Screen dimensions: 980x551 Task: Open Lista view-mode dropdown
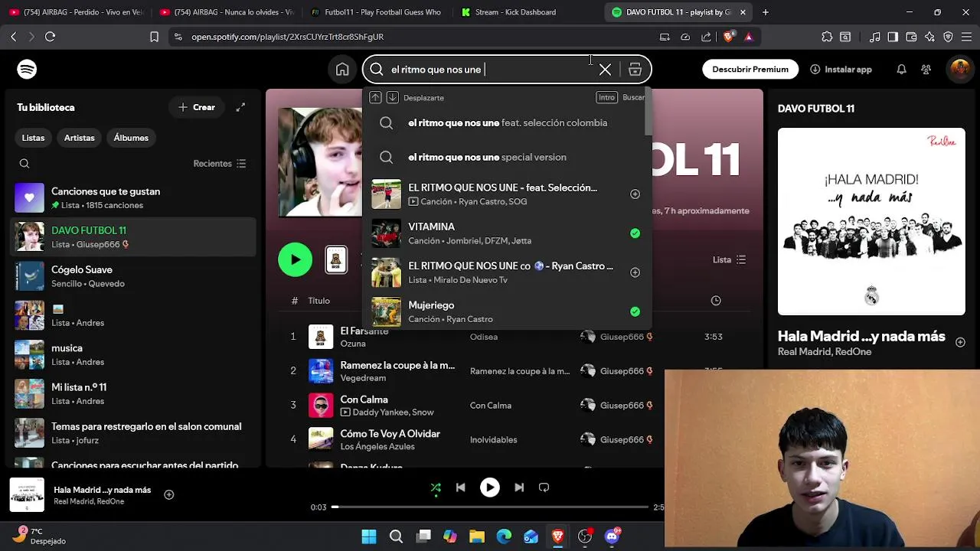pos(729,260)
